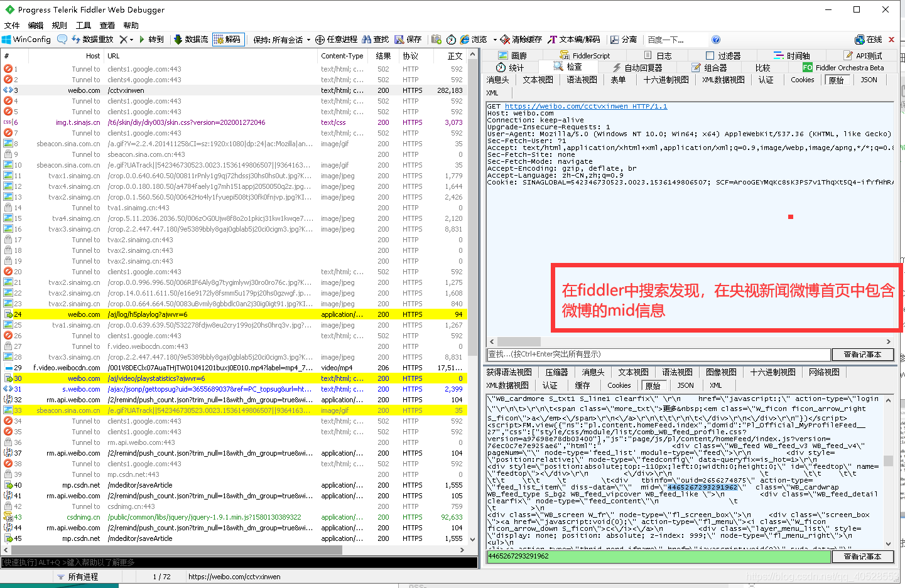Click the 保存 save icon

(x=408, y=39)
